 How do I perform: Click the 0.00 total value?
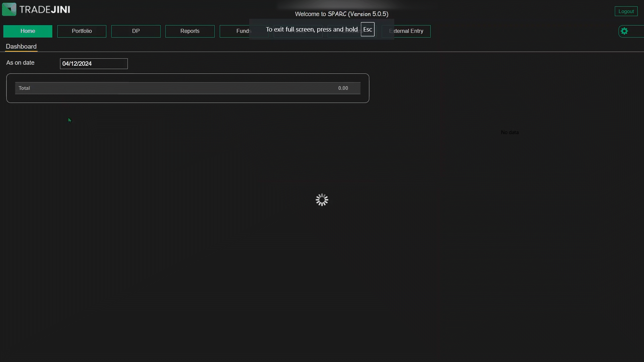coord(343,88)
